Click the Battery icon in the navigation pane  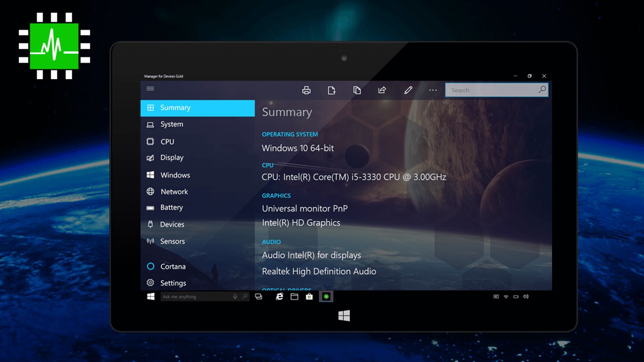pos(150,207)
